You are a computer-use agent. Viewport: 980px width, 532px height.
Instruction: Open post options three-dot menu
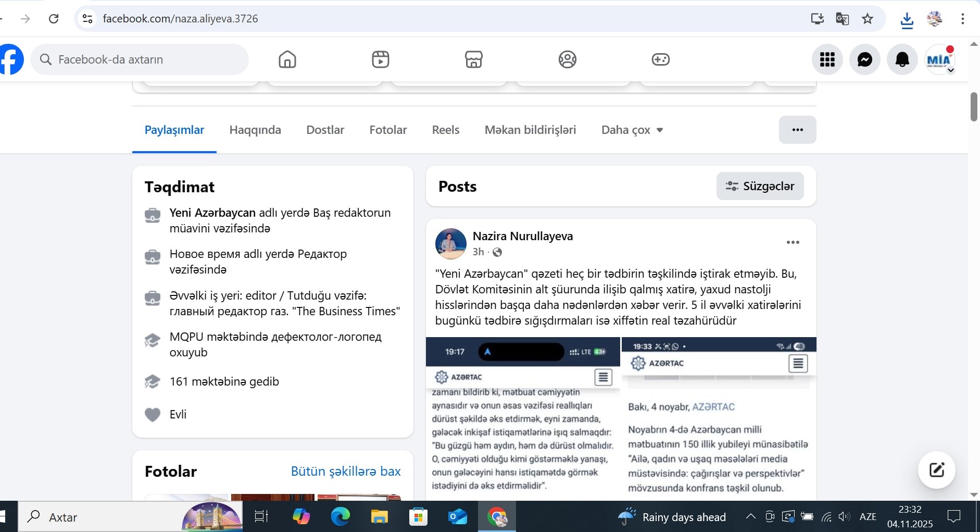[x=793, y=242]
